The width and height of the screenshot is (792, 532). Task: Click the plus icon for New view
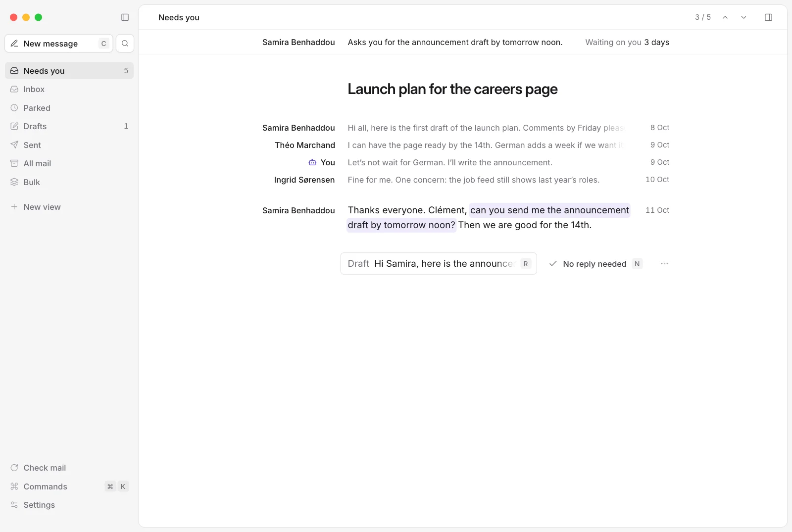[x=14, y=207]
